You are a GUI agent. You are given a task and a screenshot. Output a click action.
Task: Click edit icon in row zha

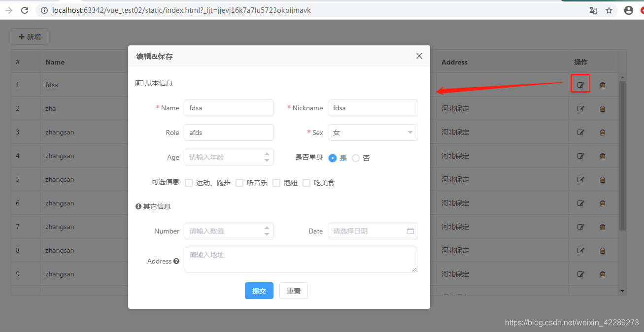(581, 108)
